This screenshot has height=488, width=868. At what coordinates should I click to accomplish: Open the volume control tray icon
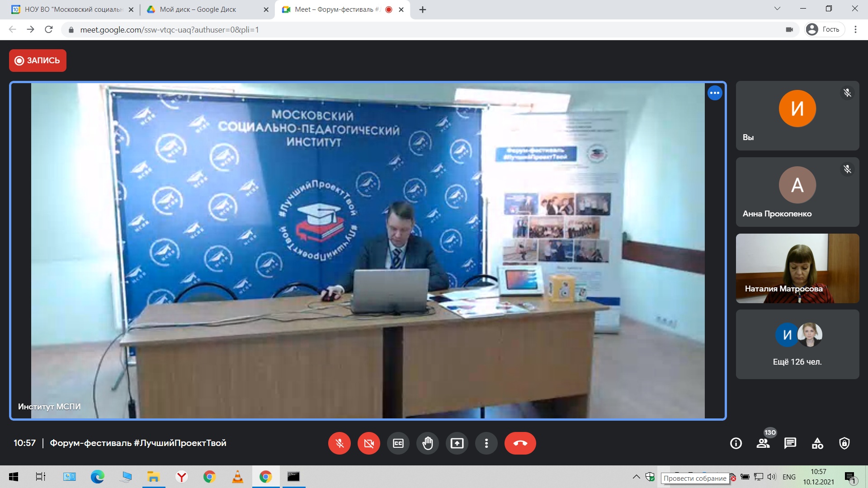tap(772, 477)
